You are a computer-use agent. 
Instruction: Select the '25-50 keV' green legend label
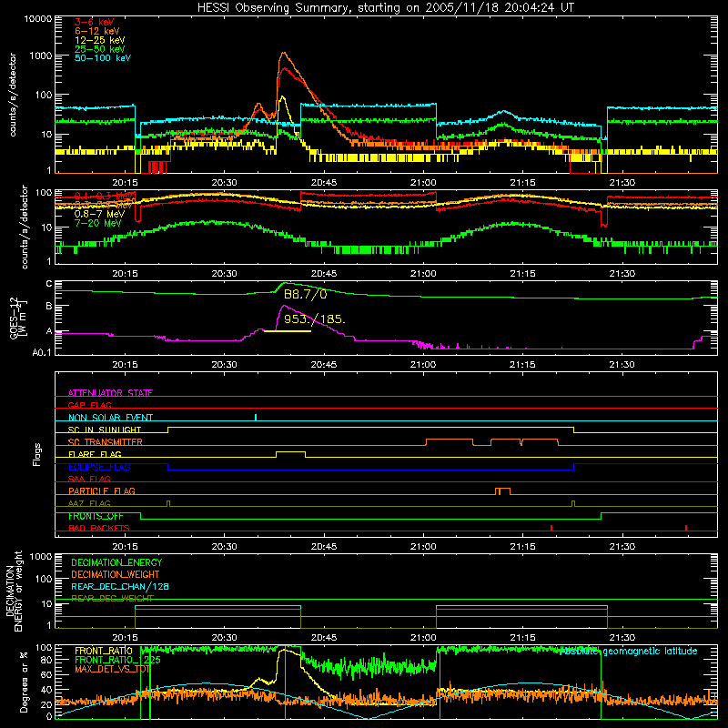100,49
